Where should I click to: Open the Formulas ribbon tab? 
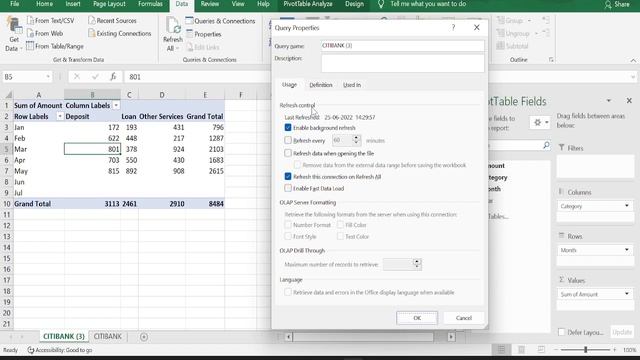(x=150, y=4)
